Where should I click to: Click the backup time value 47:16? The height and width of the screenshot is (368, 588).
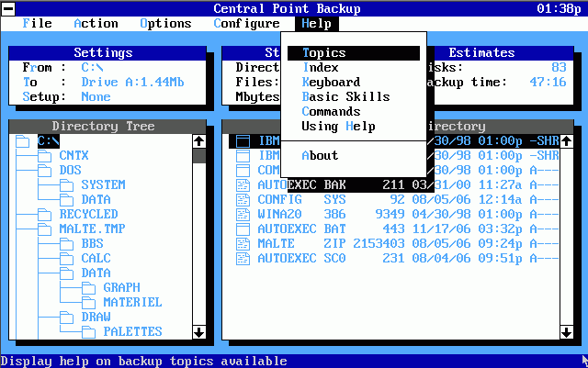pos(548,82)
